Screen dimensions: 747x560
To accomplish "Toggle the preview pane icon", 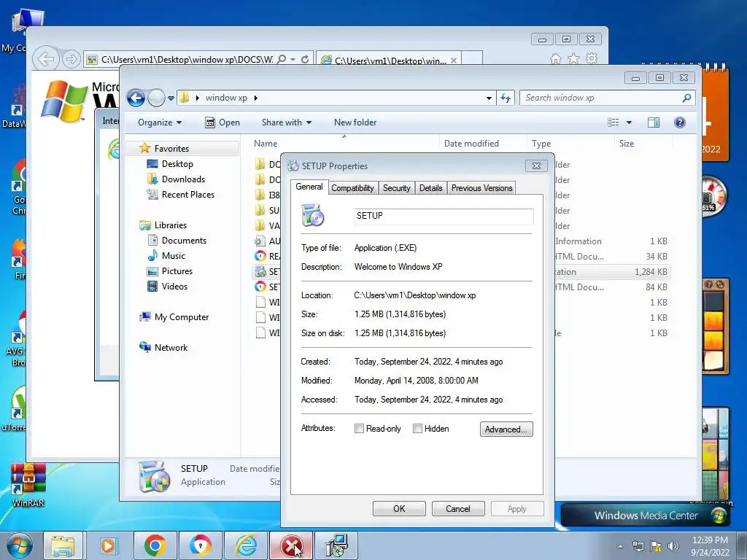I will tap(654, 122).
